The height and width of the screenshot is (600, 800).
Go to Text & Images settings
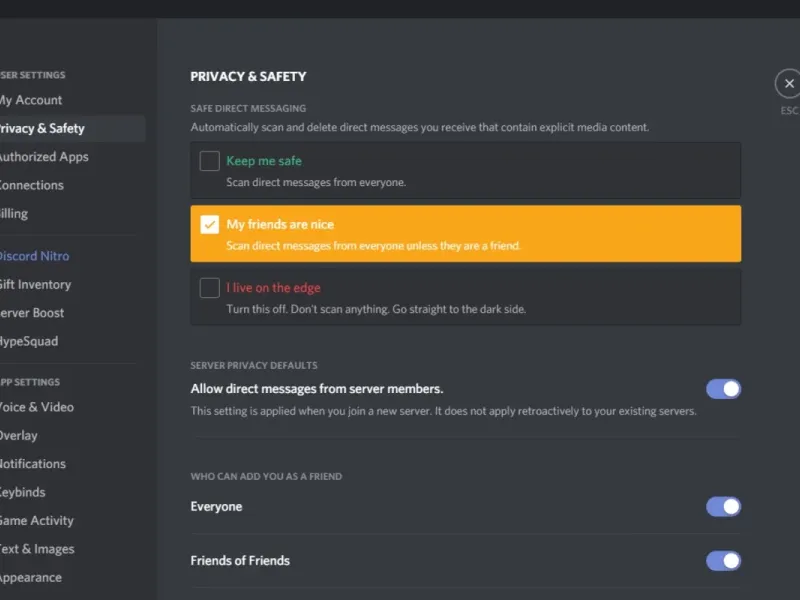pyautogui.click(x=36, y=549)
